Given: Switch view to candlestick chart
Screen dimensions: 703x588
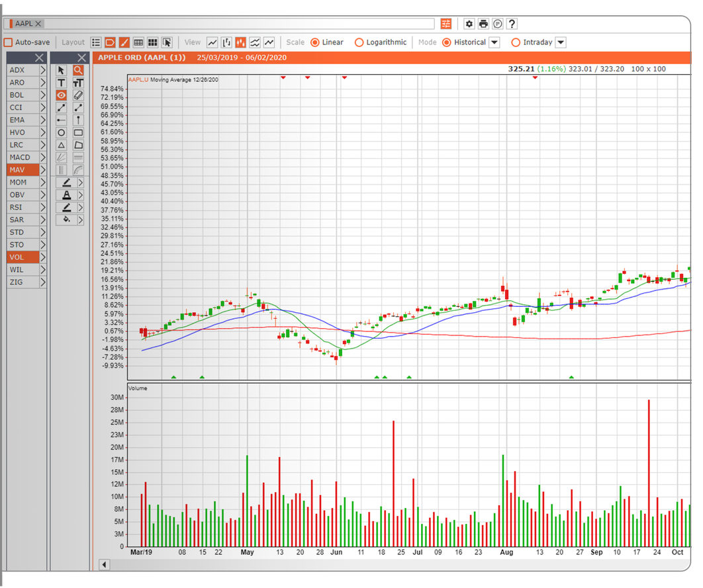Looking at the screenshot, I should pos(241,42).
